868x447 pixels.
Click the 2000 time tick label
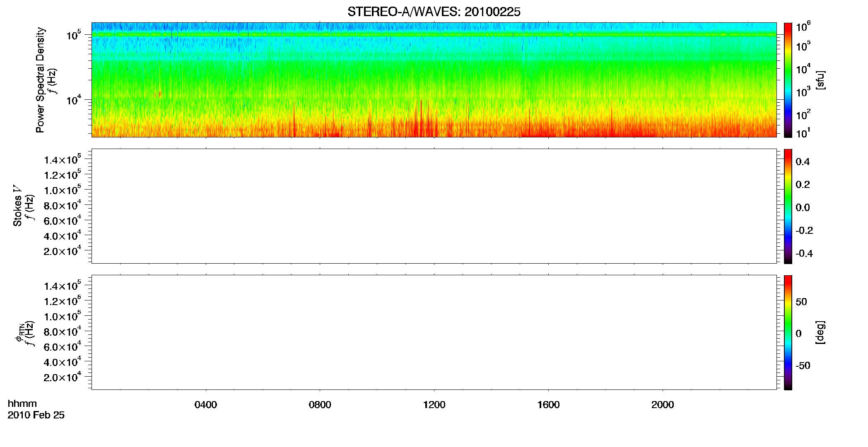click(x=663, y=405)
